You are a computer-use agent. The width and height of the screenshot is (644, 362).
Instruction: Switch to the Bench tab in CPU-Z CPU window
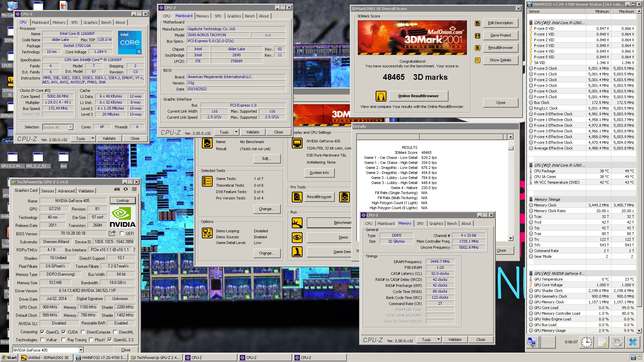click(106, 22)
